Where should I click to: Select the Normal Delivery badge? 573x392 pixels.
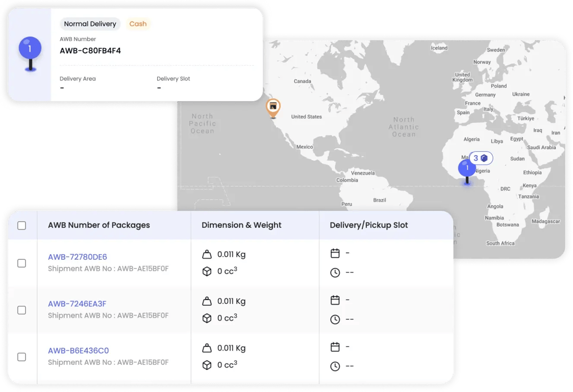[x=90, y=23]
